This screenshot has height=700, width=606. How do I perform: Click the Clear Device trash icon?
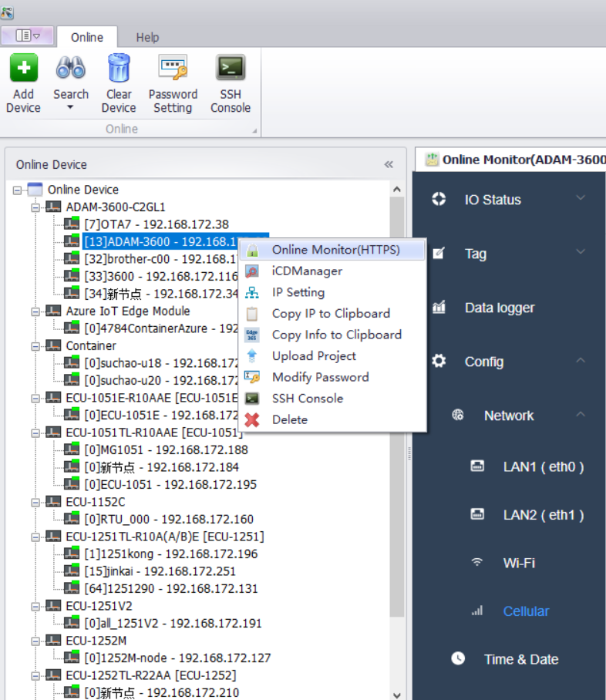click(119, 69)
